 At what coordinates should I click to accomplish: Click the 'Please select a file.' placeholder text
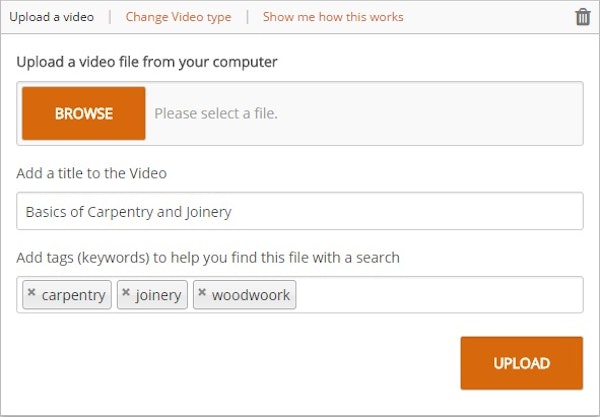coord(216,113)
